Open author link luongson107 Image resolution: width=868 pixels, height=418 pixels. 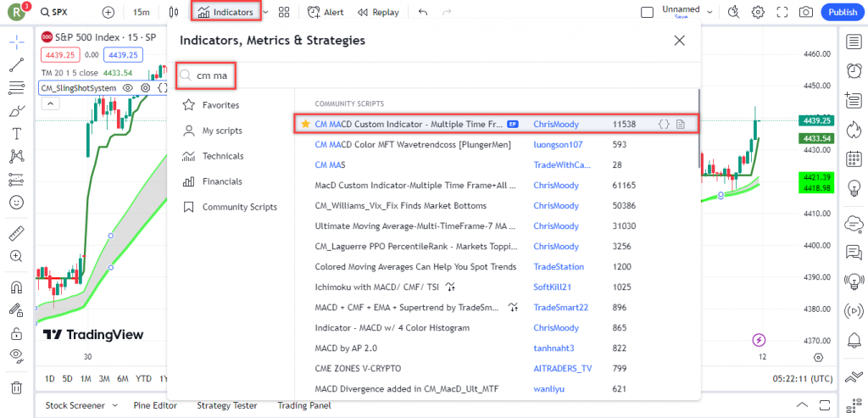[558, 144]
